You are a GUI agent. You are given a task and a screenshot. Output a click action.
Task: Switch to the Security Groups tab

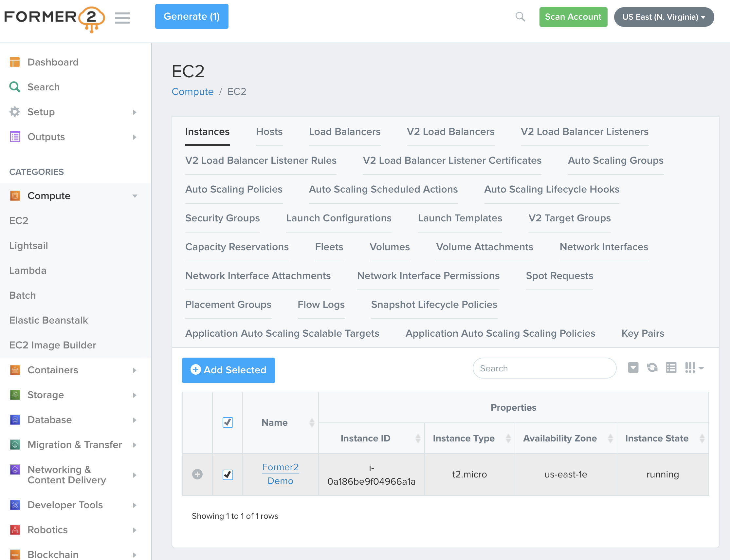(222, 218)
